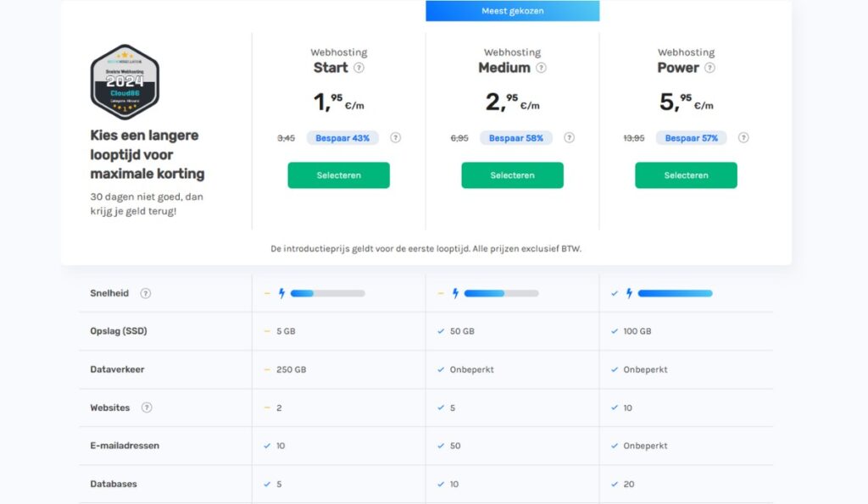Click help icon next to Webhosting Start
The height and width of the screenshot is (504, 868).
(x=359, y=68)
